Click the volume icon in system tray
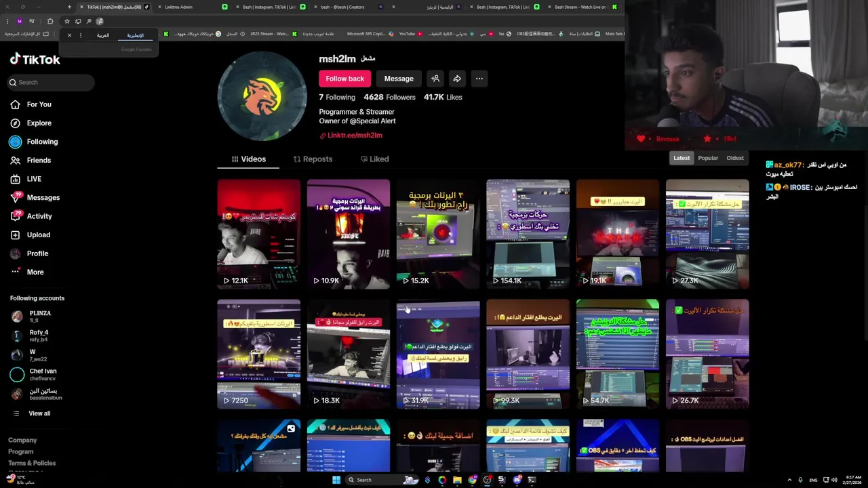The image size is (868, 488). point(834,480)
